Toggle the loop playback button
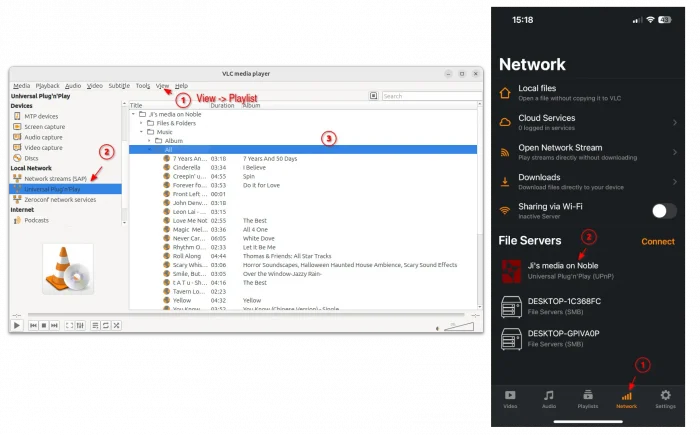The width and height of the screenshot is (700, 435). [106, 325]
